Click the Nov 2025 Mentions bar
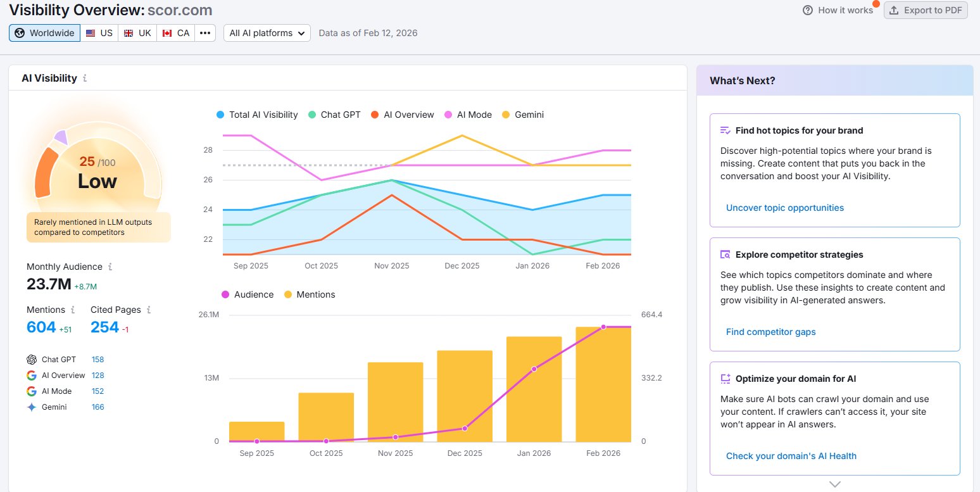Viewport: 980px width, 492px height. tap(395, 402)
